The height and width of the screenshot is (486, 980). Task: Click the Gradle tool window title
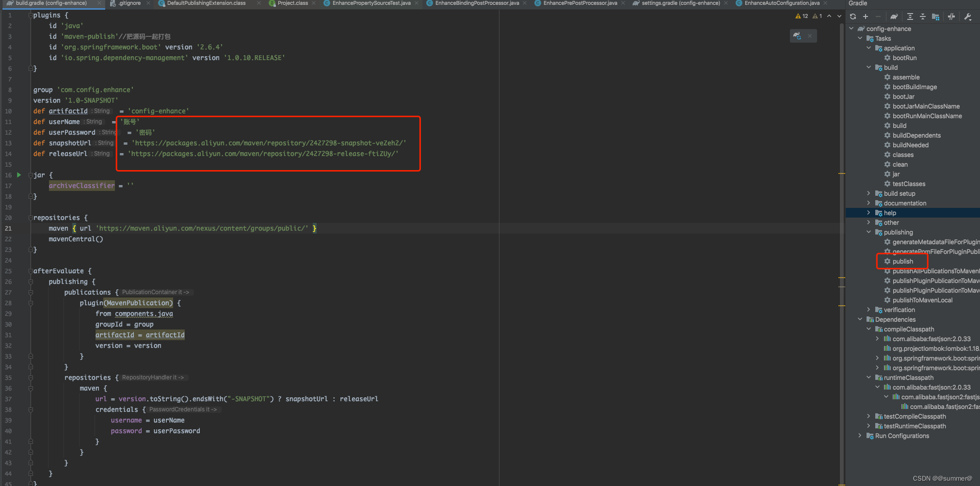858,3
